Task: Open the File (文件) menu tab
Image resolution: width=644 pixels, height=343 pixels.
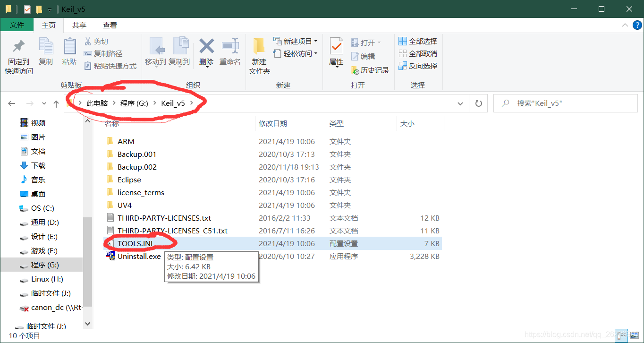Action: [17, 25]
